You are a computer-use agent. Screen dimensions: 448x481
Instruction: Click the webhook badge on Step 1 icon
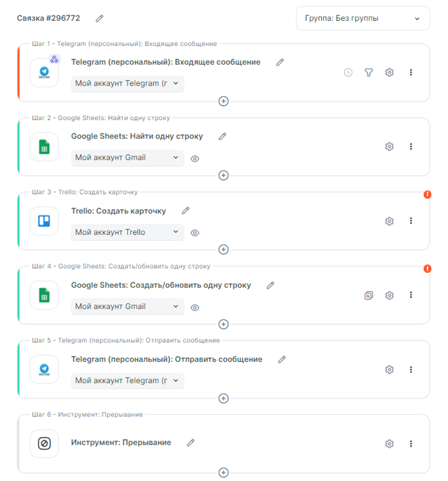click(x=54, y=59)
